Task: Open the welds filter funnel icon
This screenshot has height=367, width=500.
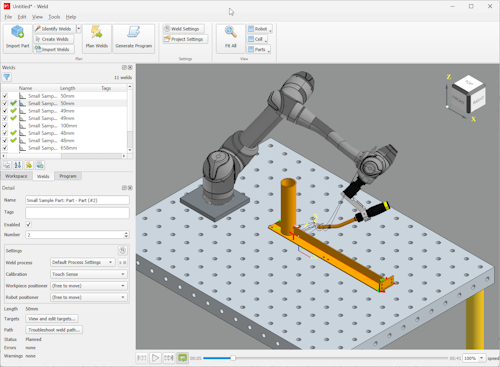Action: point(7,77)
